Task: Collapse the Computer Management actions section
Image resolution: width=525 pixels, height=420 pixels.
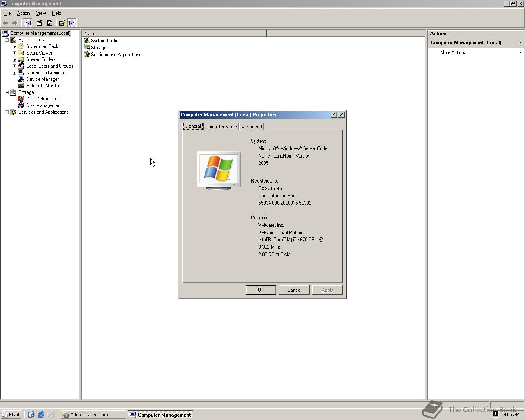Action: point(520,43)
